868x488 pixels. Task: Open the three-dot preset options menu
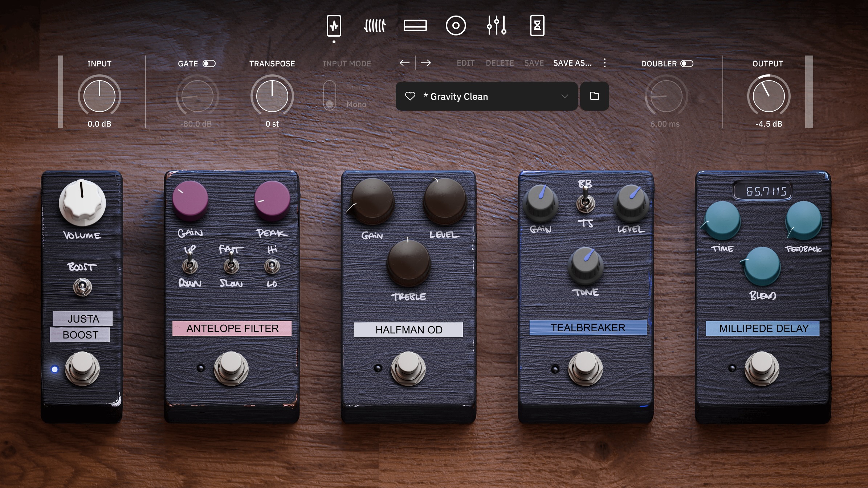tap(604, 63)
